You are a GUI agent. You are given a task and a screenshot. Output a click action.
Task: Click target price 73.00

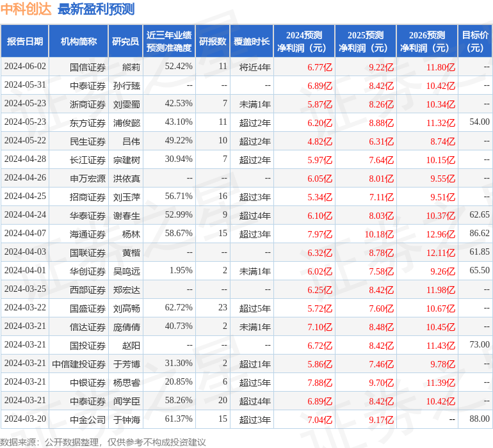pyautogui.click(x=480, y=344)
